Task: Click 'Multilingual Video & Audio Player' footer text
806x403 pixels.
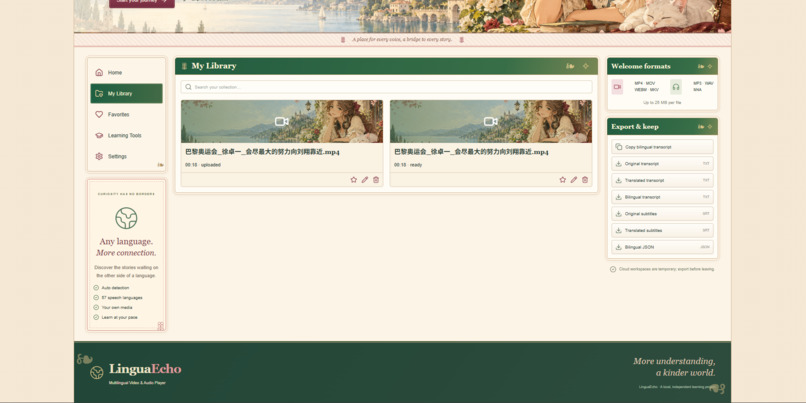Action: tap(137, 383)
